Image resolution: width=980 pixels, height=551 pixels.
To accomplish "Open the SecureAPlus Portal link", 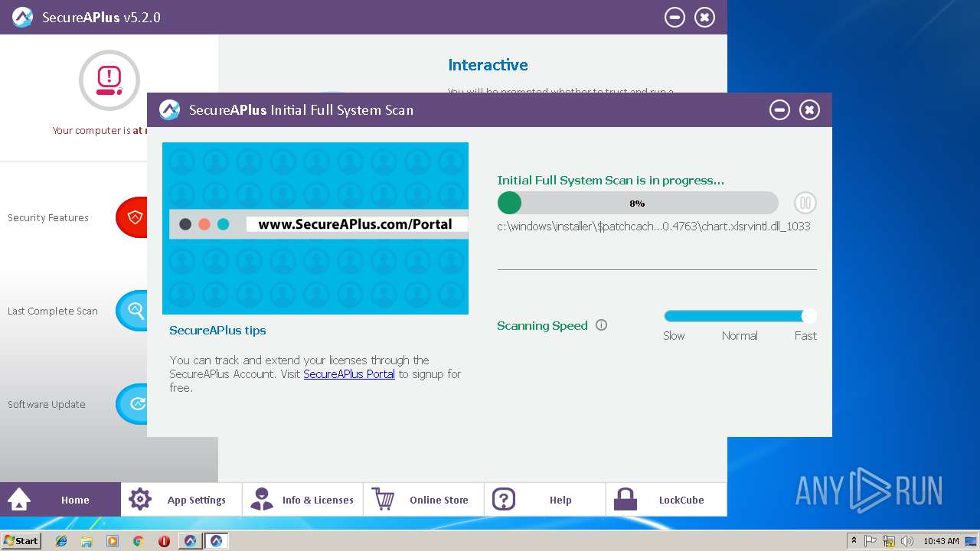I will 349,374.
